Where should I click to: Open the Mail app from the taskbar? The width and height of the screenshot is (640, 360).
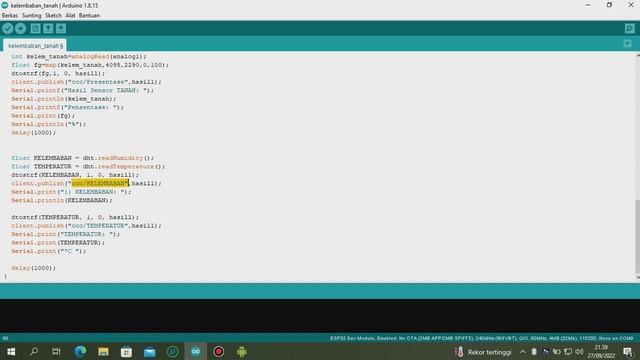click(149, 352)
